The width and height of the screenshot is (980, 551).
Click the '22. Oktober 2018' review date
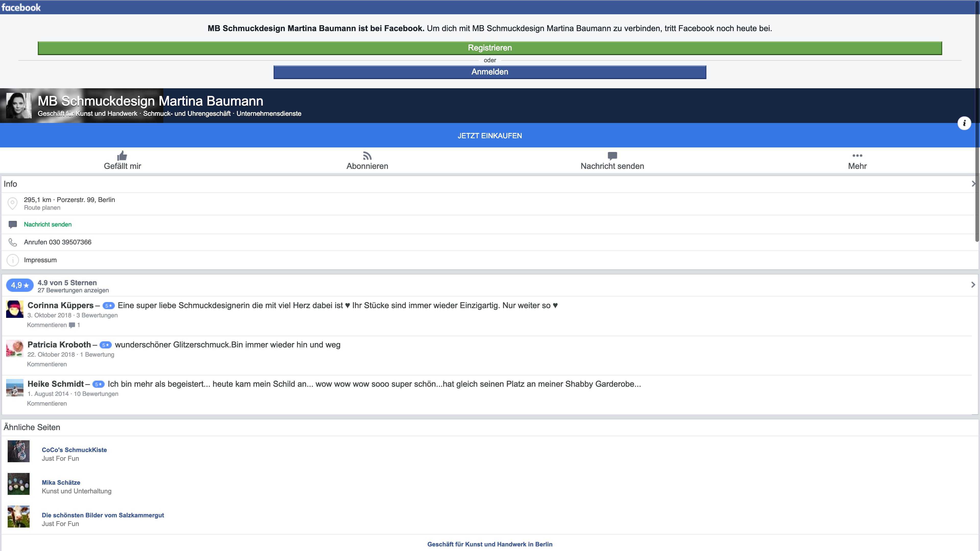tap(51, 354)
